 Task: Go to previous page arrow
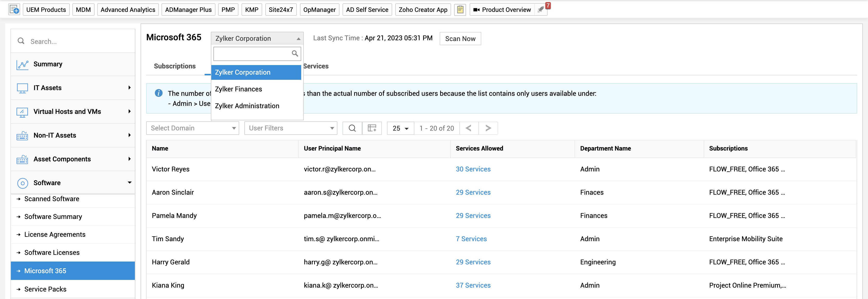click(x=468, y=128)
